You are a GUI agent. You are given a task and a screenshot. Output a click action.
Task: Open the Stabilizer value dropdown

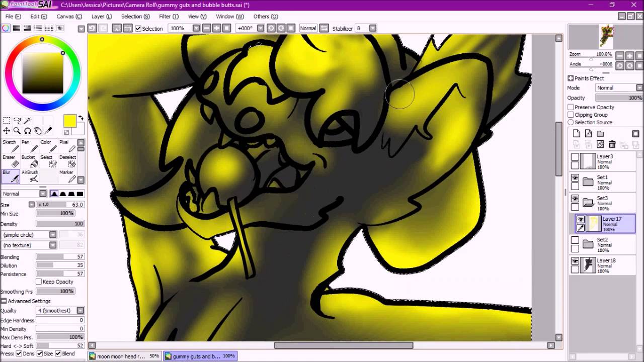(x=373, y=28)
